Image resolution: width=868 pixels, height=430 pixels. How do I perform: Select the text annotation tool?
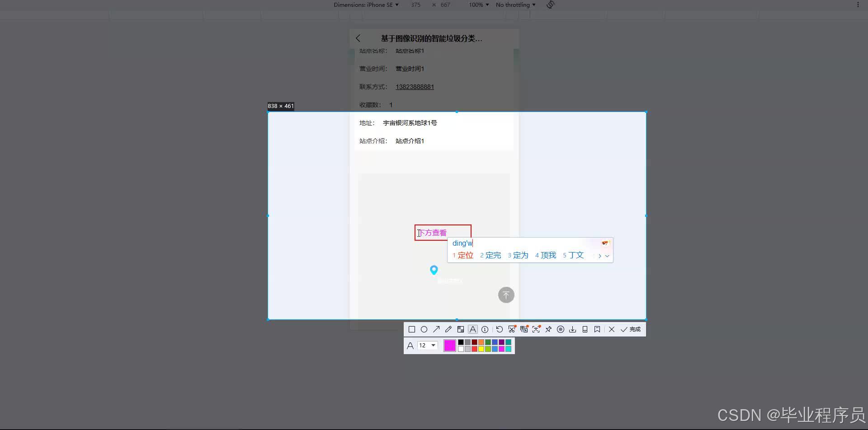473,329
